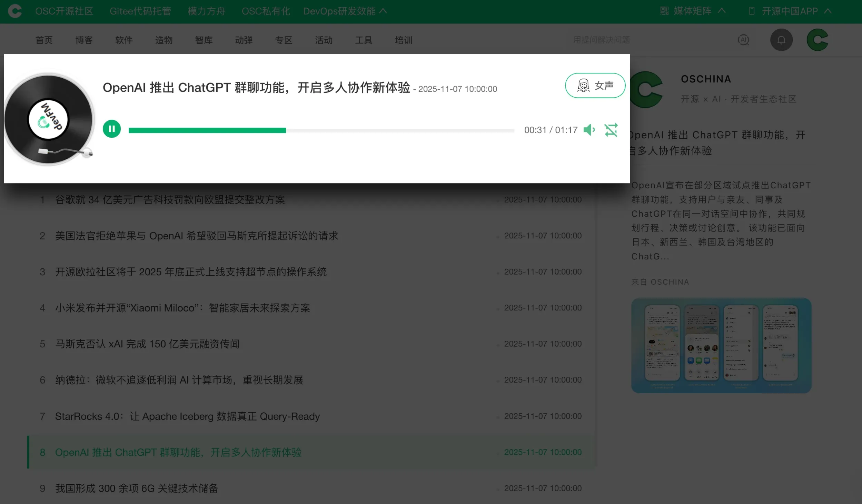The width and height of the screenshot is (862, 504).
Task: Toggle the shuffle playback mode icon
Action: coord(611,130)
